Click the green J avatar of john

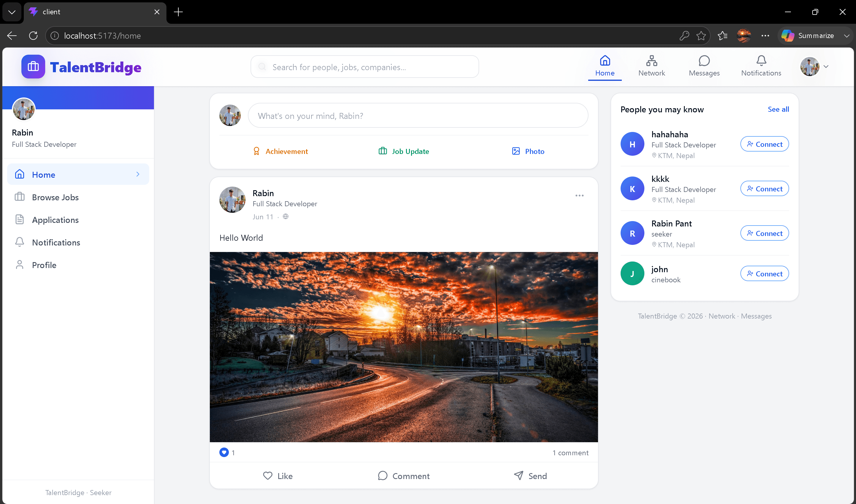(632, 273)
